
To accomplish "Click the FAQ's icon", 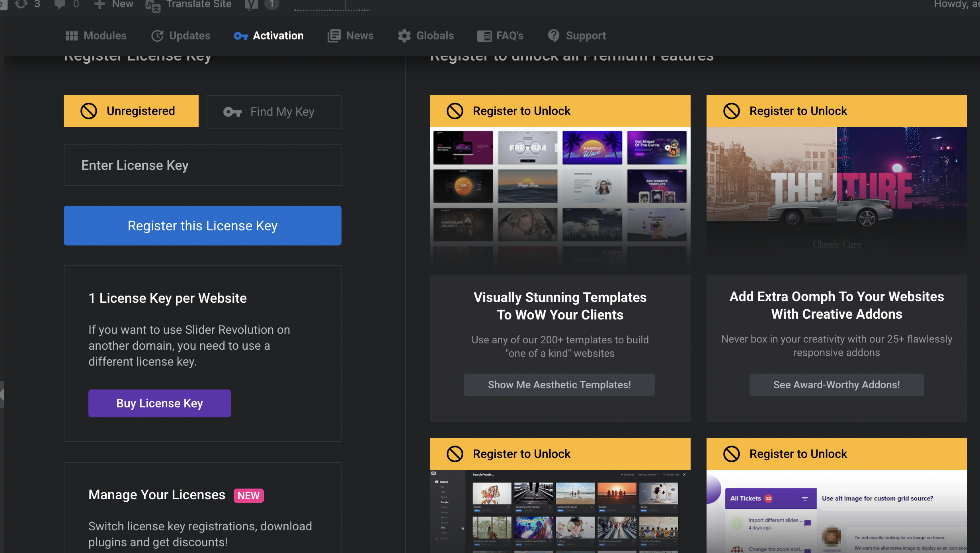I will (x=484, y=36).
